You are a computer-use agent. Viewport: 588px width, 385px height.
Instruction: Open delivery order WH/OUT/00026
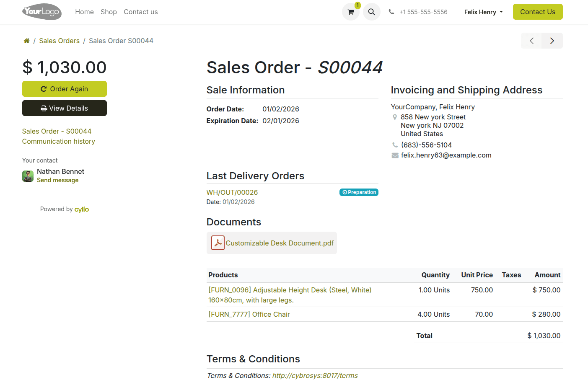point(232,192)
